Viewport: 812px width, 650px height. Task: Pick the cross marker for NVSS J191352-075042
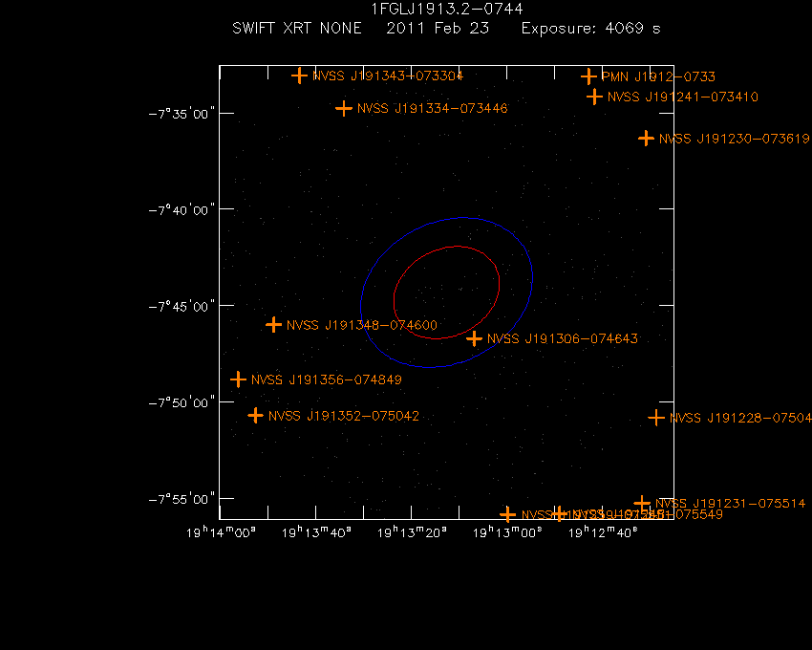(255, 415)
